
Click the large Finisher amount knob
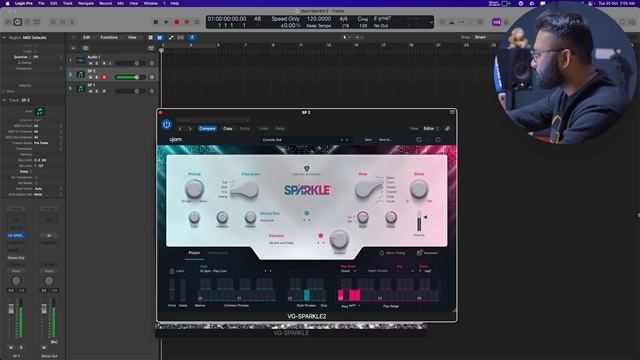point(339,240)
